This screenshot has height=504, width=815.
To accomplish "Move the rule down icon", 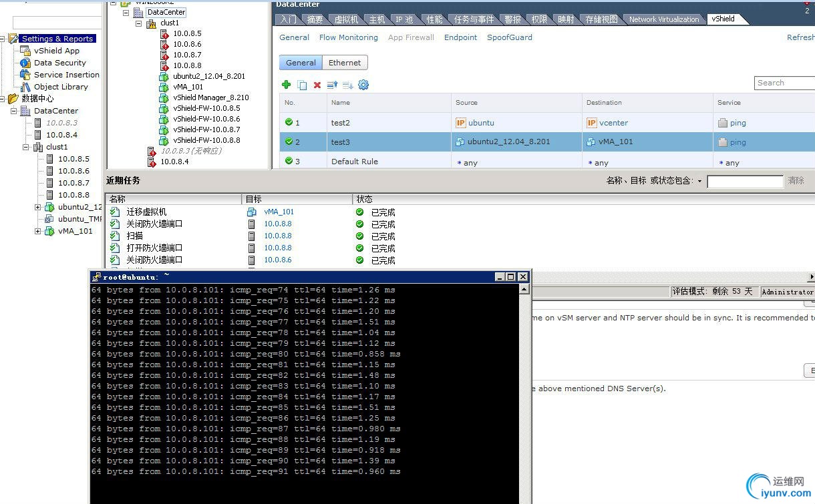I will pyautogui.click(x=347, y=85).
